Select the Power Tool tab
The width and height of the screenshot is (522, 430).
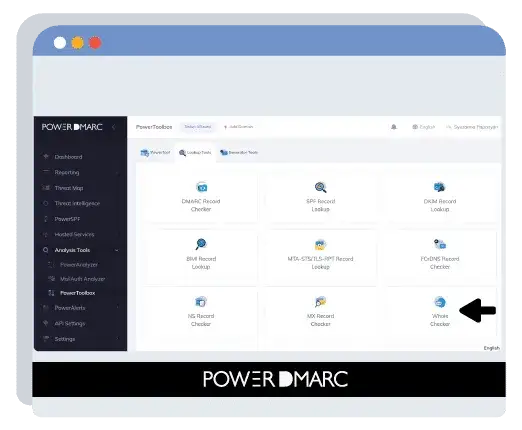click(155, 153)
